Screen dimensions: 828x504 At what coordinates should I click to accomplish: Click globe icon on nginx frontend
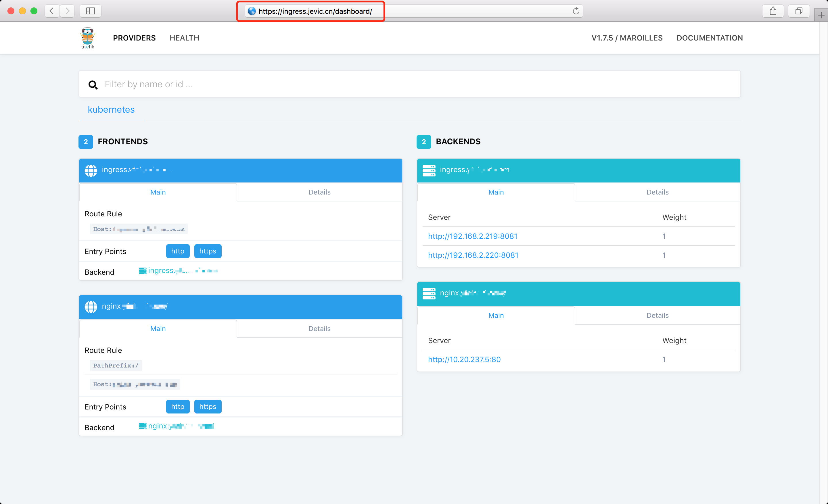91,307
